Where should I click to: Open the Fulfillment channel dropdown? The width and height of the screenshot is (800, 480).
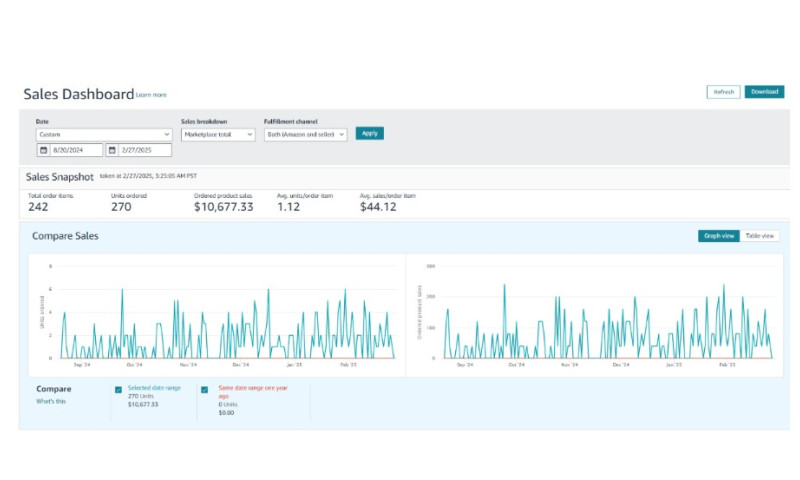click(x=305, y=133)
